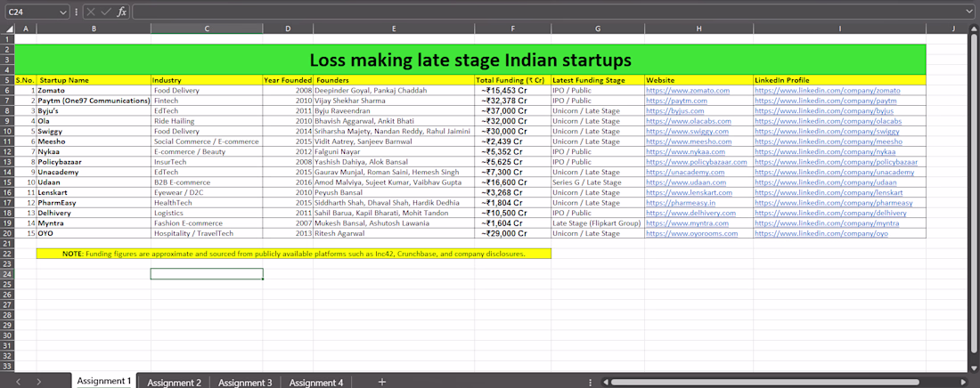This screenshot has width=980, height=388.
Task: Click the Enter checkmark in formula bar
Action: 106,12
